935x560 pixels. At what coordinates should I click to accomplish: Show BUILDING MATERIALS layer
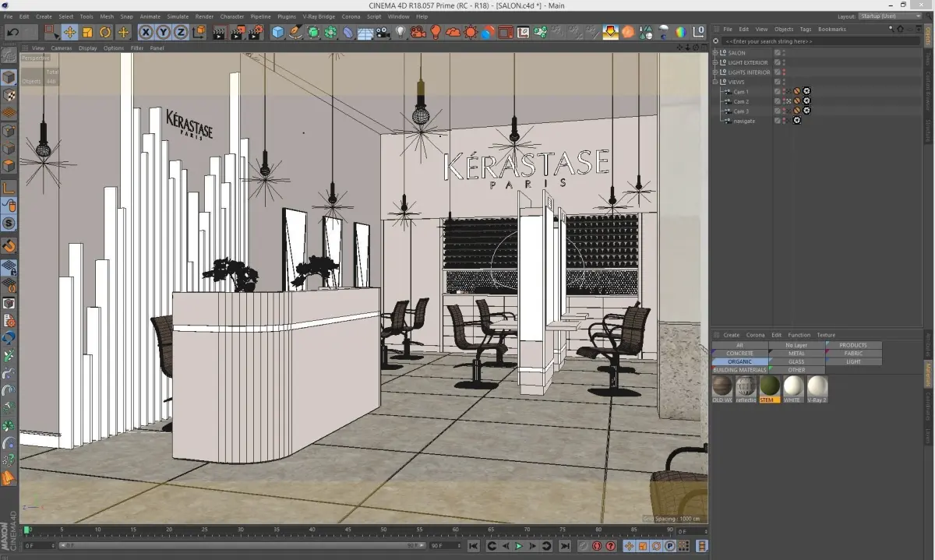click(x=739, y=371)
